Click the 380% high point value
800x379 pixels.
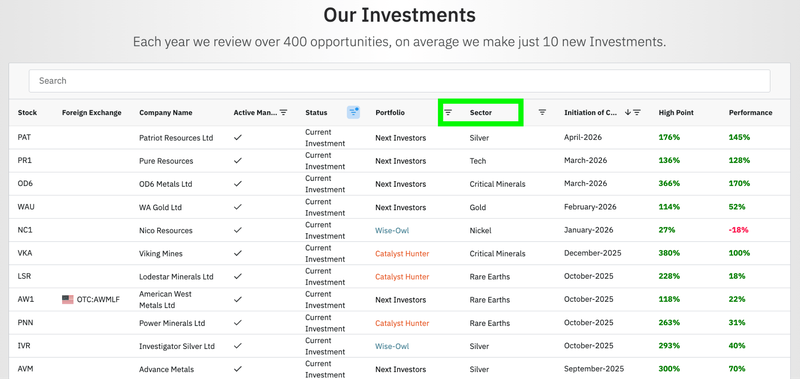669,253
